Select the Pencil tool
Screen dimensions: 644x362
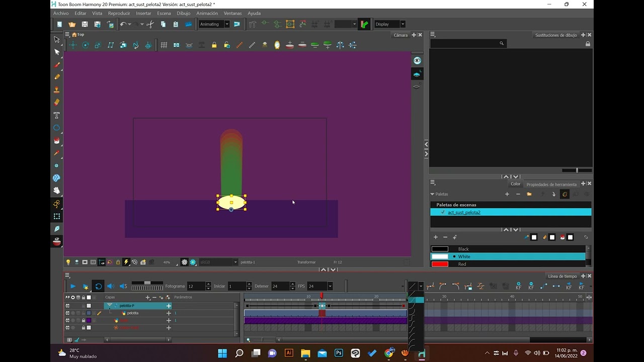(57, 77)
